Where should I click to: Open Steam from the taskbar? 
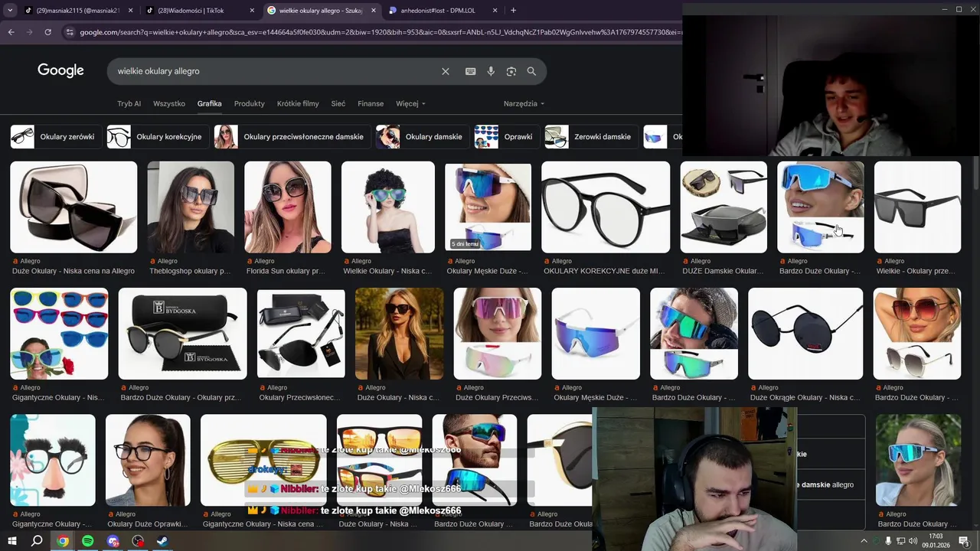[x=162, y=541]
